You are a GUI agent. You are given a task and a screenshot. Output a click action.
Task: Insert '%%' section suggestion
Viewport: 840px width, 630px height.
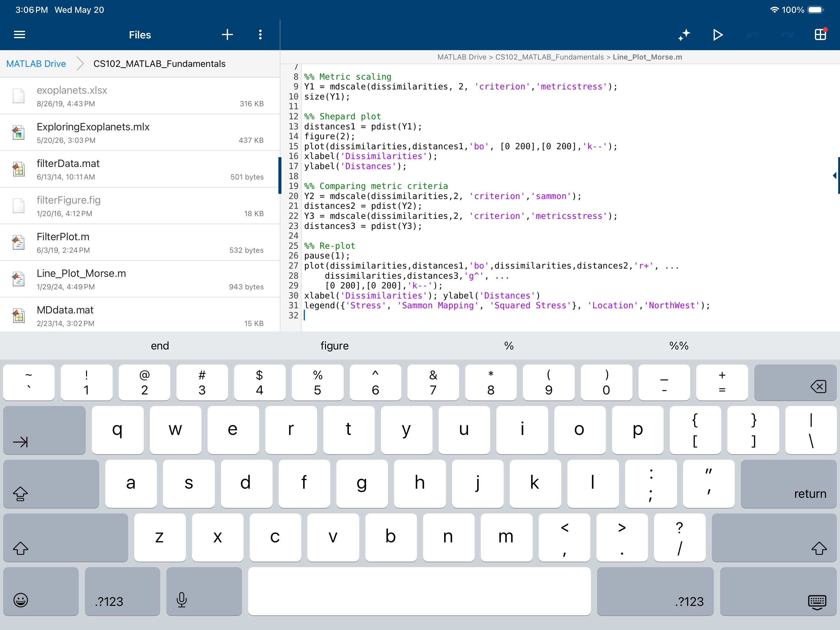pos(679,346)
